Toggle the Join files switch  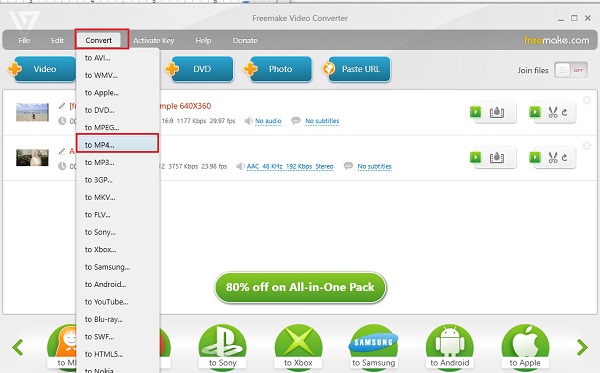571,70
